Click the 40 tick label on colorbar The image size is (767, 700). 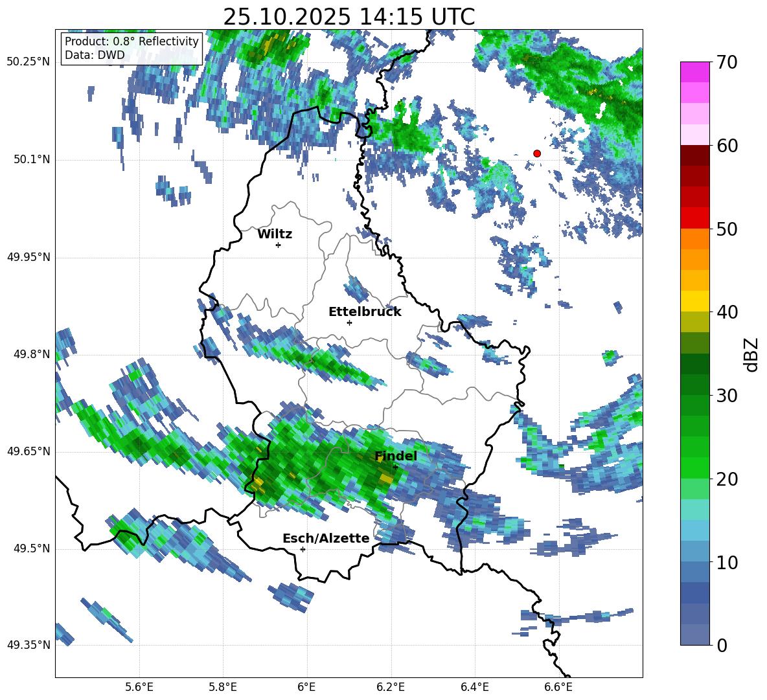click(726, 312)
